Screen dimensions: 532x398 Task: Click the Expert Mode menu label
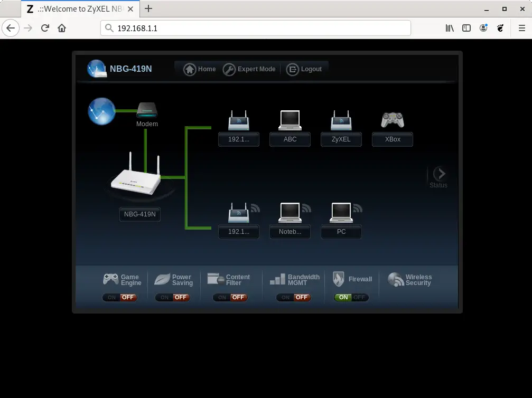tap(257, 69)
